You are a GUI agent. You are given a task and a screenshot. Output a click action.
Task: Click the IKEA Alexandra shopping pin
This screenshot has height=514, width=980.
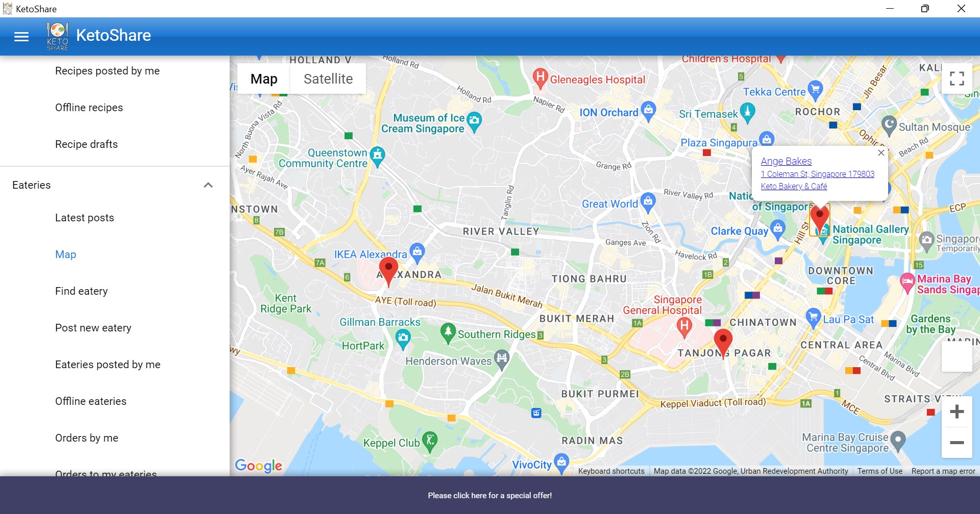coord(417,253)
